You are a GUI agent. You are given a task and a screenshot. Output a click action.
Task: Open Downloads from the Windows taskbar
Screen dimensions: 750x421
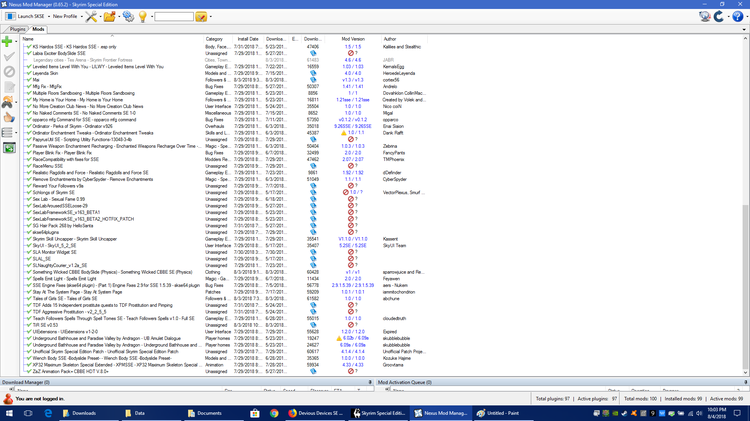click(x=89, y=413)
